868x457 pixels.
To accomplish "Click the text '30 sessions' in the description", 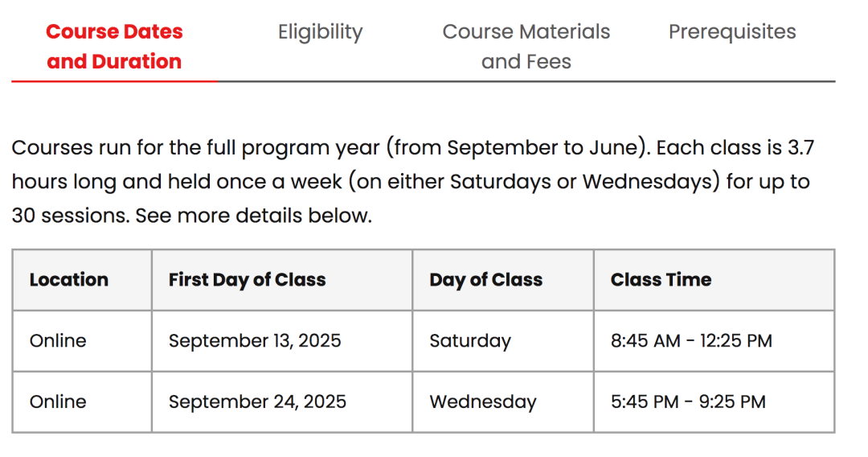I will click(70, 216).
